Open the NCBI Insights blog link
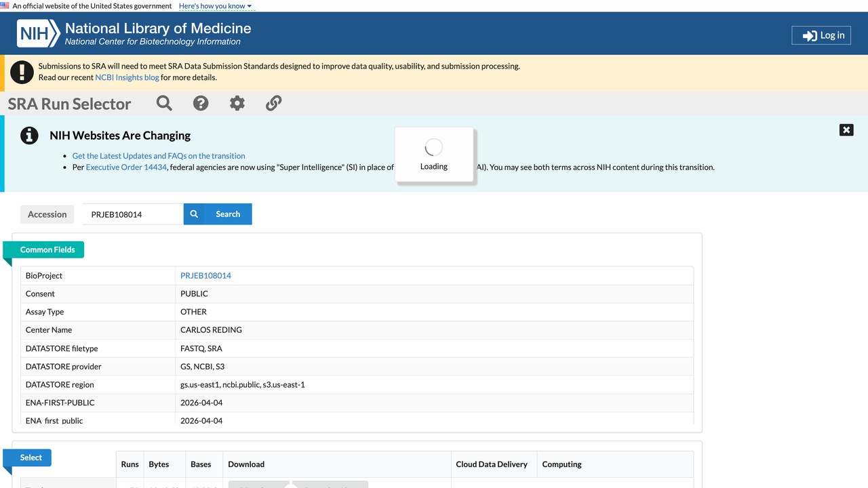 click(127, 77)
